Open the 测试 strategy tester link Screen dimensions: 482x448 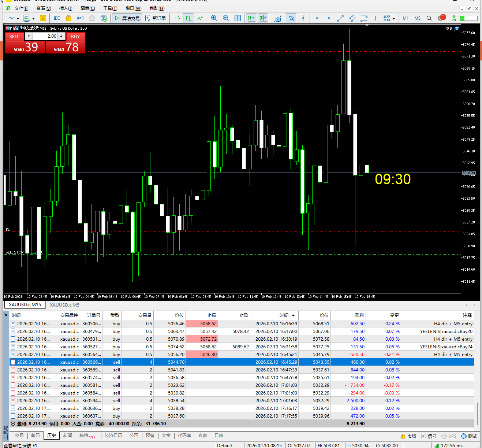(x=469, y=436)
